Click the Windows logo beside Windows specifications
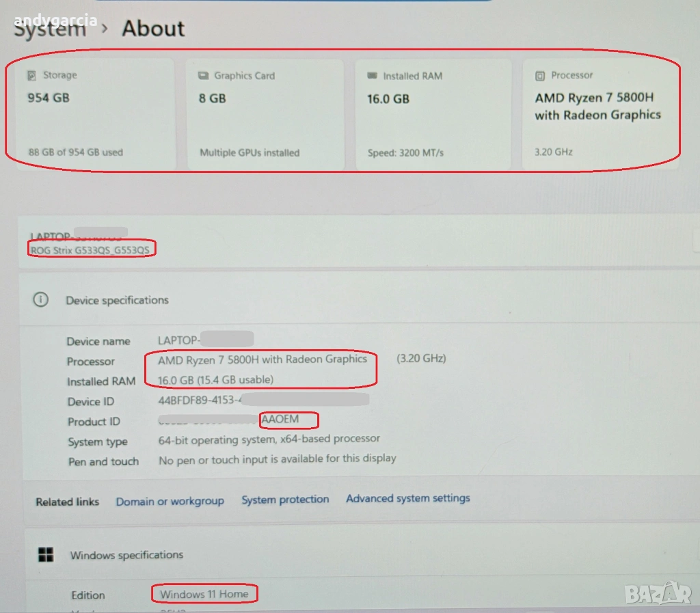The height and width of the screenshot is (613, 700). 46,555
